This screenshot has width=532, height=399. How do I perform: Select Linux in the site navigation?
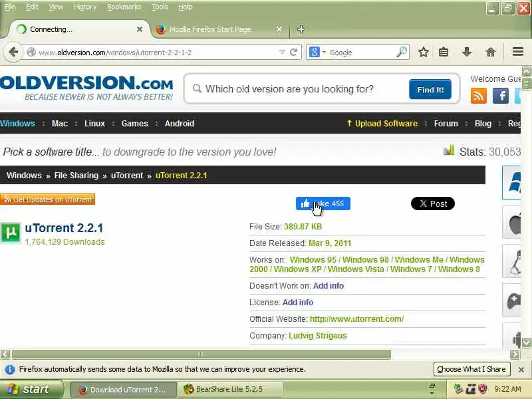pos(94,124)
